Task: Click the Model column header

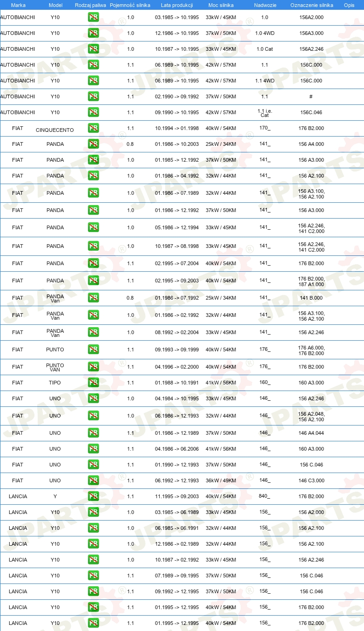Action: [55, 5]
